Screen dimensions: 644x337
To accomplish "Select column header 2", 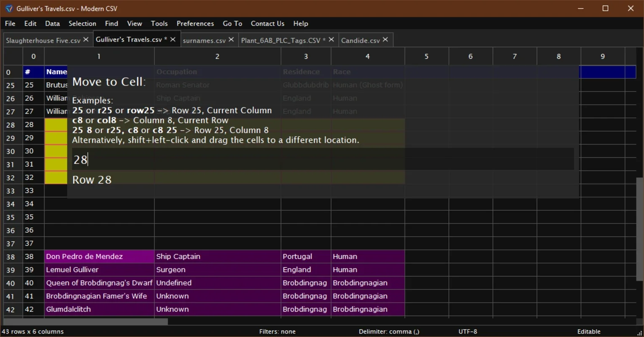I will 217,56.
